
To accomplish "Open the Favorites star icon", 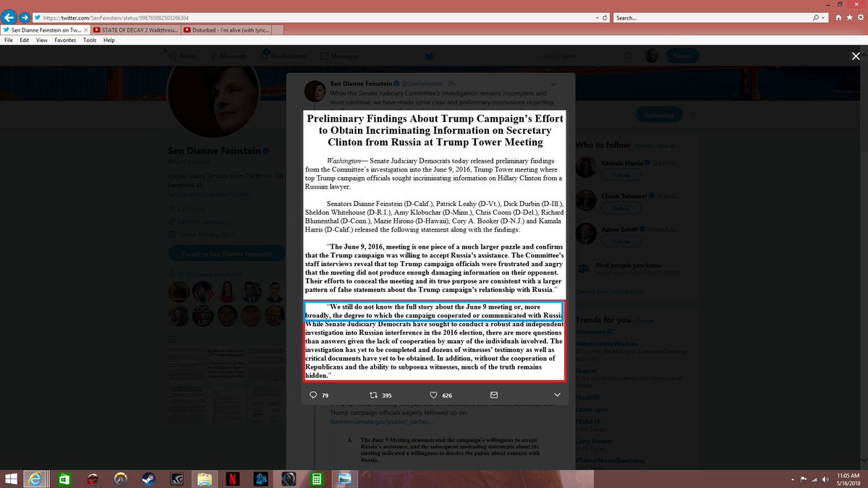I will pos(851,17).
